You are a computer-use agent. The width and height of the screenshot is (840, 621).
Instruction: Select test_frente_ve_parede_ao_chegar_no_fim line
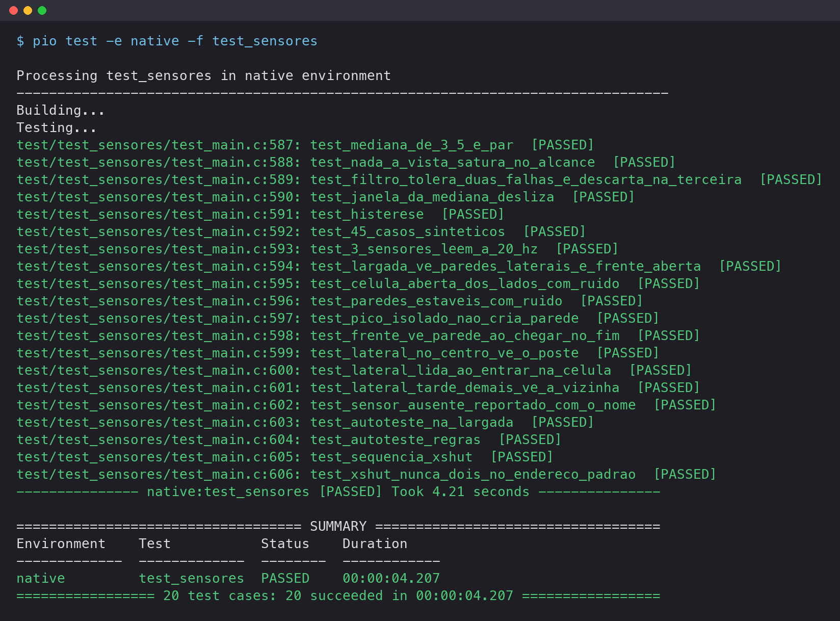tap(358, 336)
